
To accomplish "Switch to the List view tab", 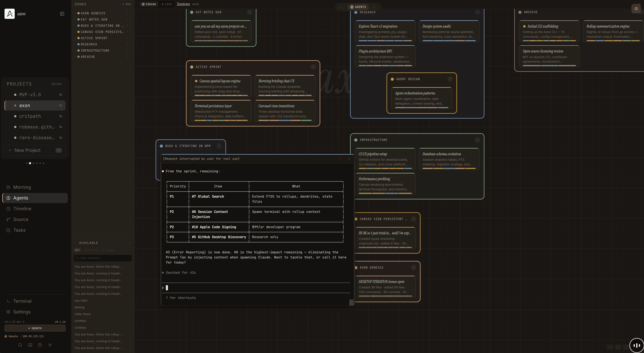I will point(166,4).
